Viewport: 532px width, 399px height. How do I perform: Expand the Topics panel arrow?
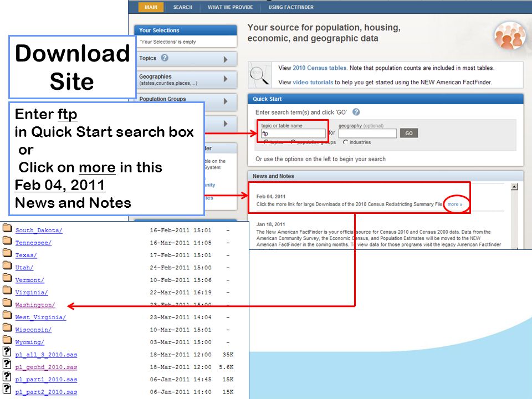[226, 59]
